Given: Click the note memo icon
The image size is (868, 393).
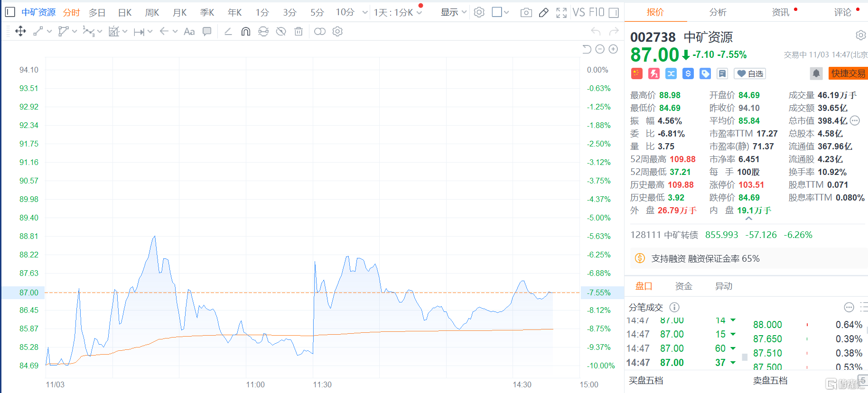Looking at the screenshot, I should tap(722, 73).
